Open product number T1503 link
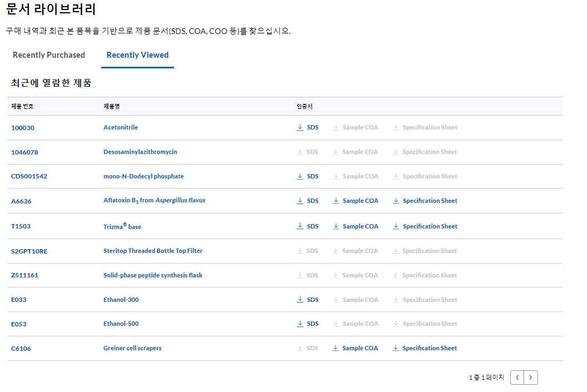 [21, 226]
